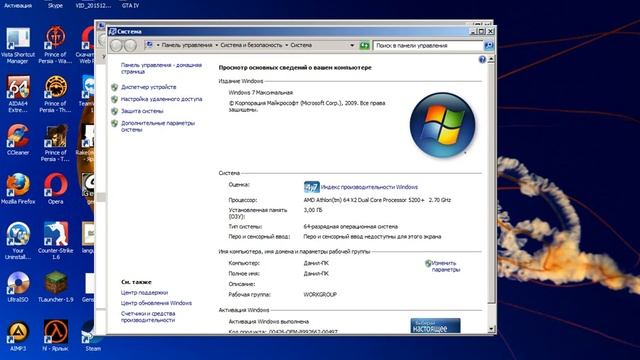Screen dimensions: 640x360
Task: Go to Система и безопасность breadcrumb
Action: (251, 45)
